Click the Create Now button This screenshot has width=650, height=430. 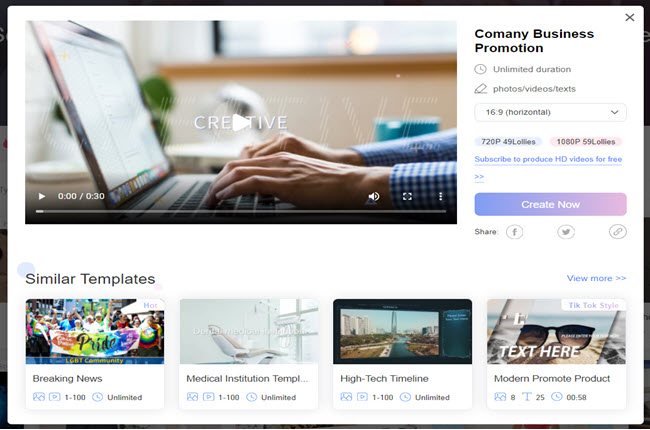click(550, 204)
